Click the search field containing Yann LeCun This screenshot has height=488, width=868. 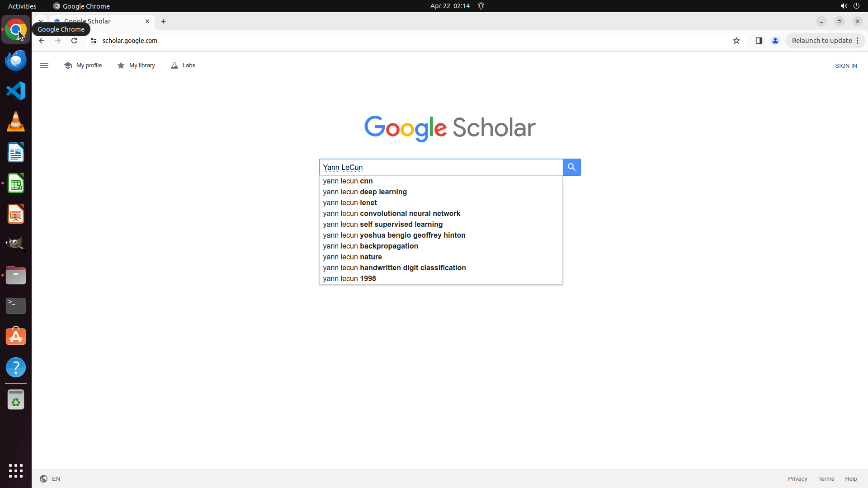coord(441,167)
